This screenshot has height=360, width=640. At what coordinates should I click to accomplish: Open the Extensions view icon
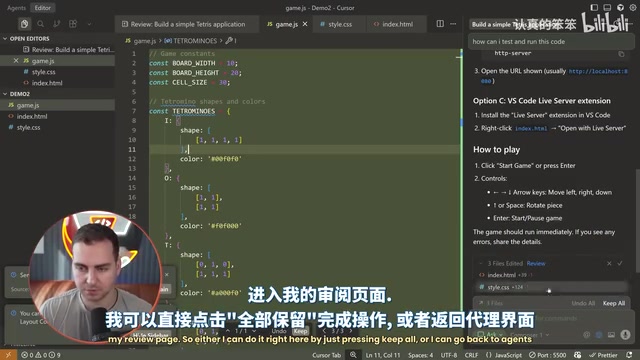pyautogui.click(x=73, y=24)
